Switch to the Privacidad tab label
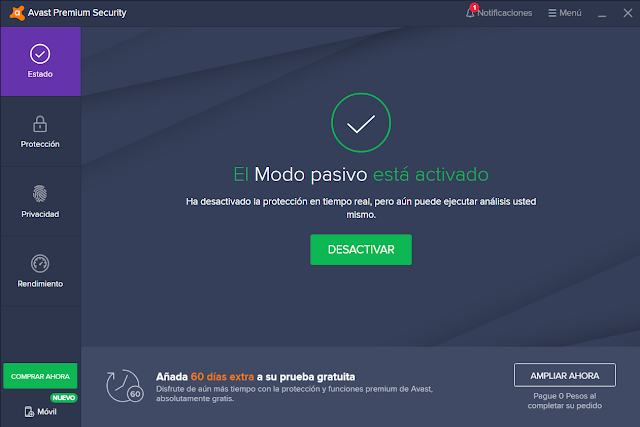 click(x=40, y=214)
